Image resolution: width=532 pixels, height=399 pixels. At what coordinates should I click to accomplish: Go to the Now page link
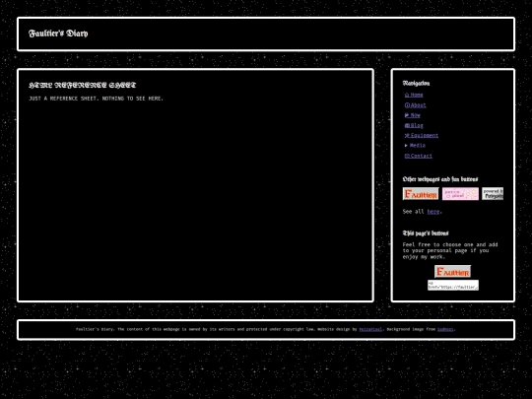click(413, 115)
